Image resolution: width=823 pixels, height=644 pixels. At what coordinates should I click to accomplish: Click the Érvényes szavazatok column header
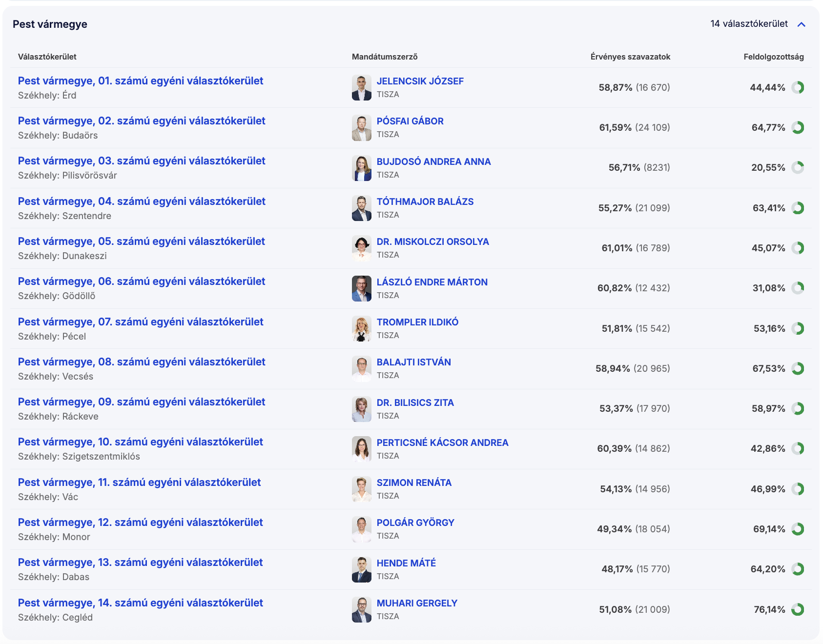[630, 57]
